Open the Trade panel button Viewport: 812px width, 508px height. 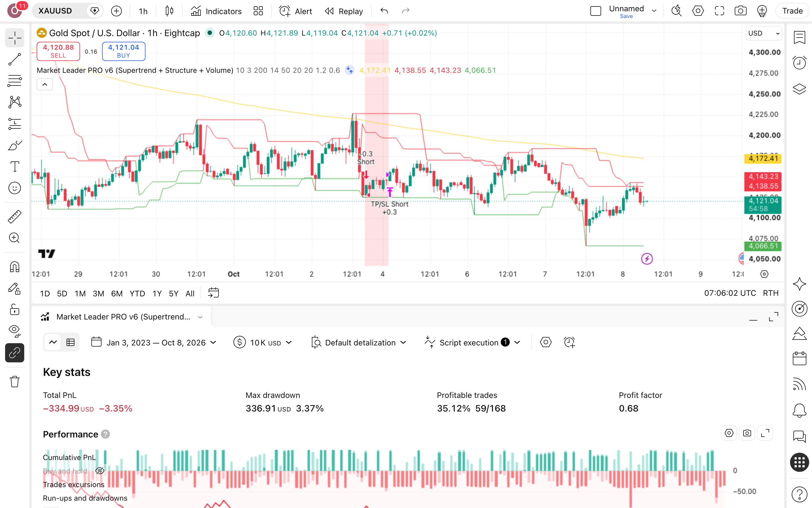point(792,11)
